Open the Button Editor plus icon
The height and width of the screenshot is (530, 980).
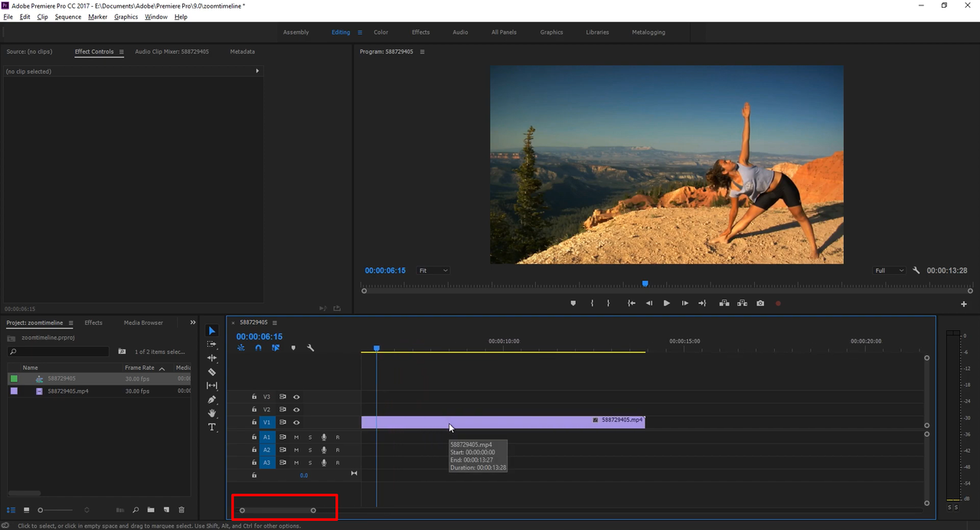[964, 304]
